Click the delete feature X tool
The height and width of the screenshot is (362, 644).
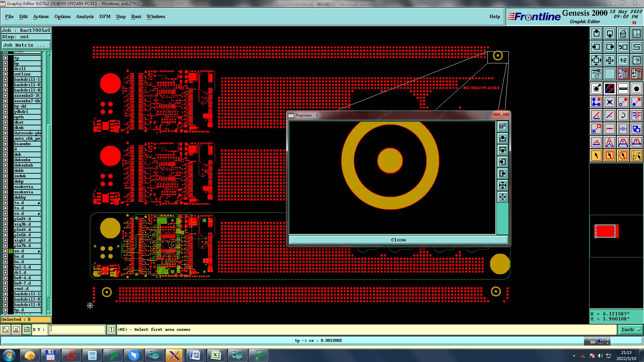(x=609, y=102)
